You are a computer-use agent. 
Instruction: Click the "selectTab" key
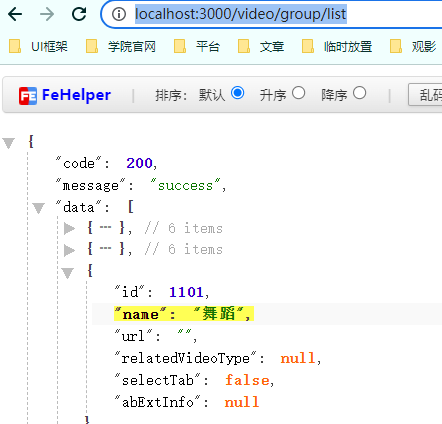[158, 380]
